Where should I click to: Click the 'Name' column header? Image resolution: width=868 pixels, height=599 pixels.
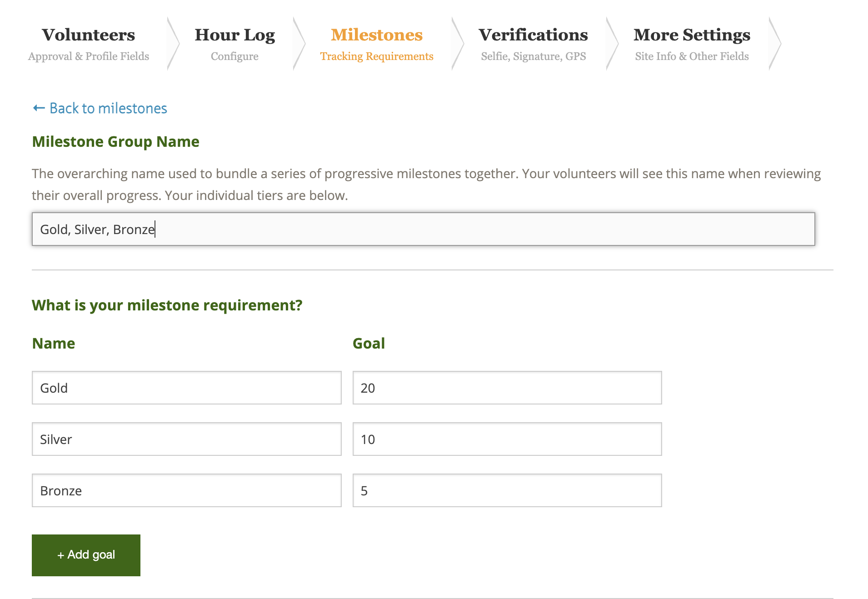[x=54, y=344]
